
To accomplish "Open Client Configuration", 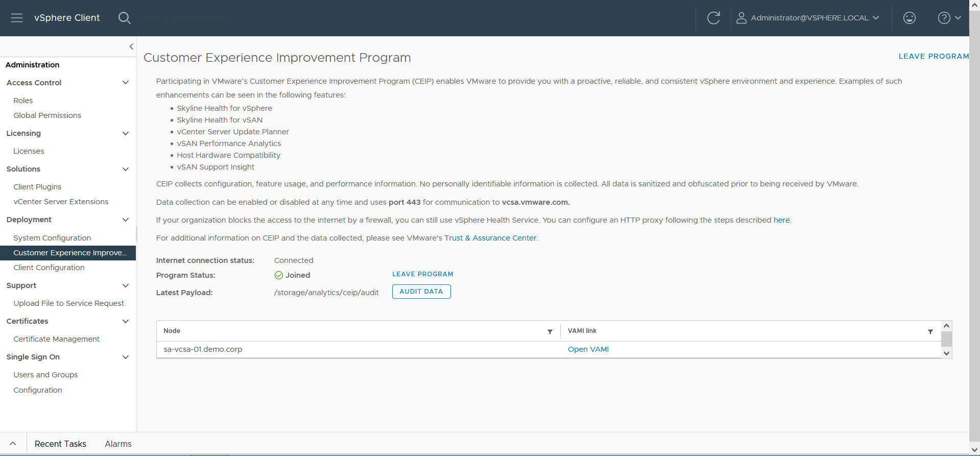I will point(49,268).
